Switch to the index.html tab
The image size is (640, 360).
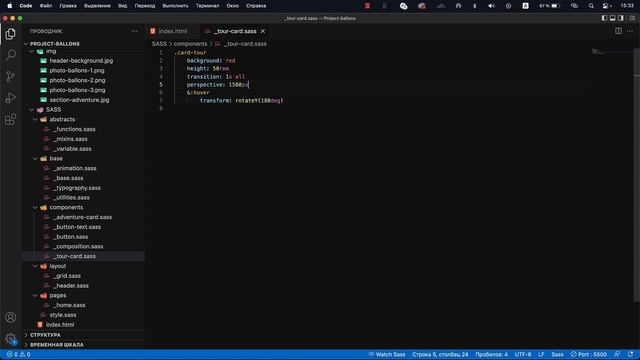[x=173, y=31]
